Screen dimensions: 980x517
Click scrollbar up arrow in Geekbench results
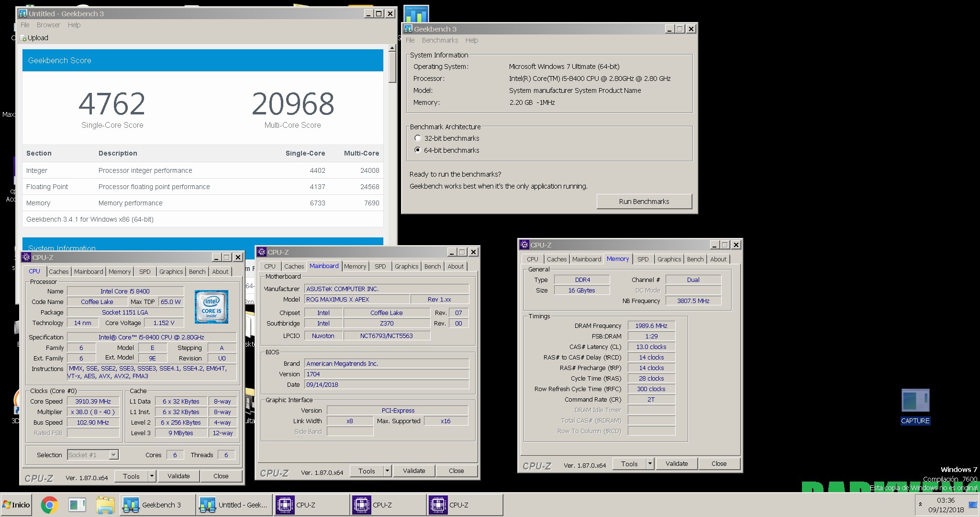392,48
